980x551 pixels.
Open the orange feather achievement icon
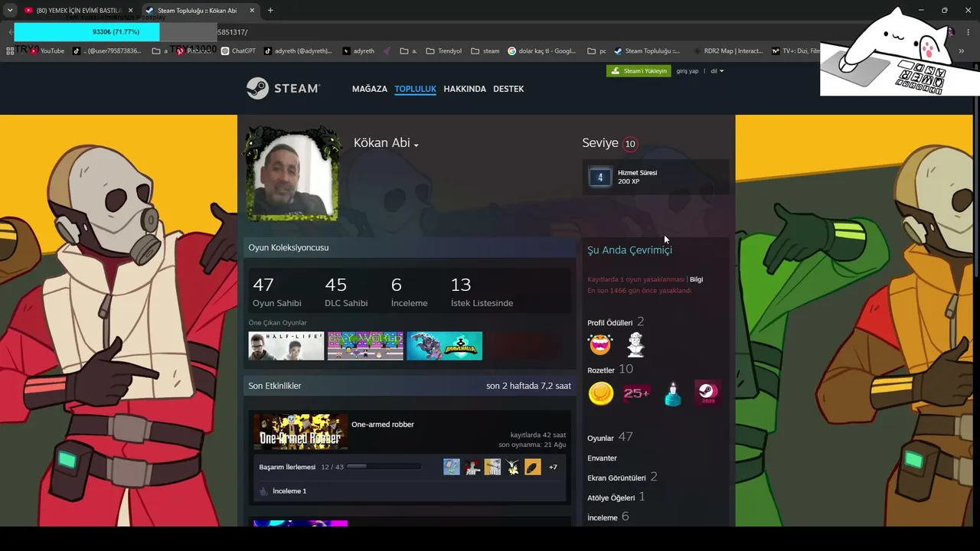click(x=533, y=467)
